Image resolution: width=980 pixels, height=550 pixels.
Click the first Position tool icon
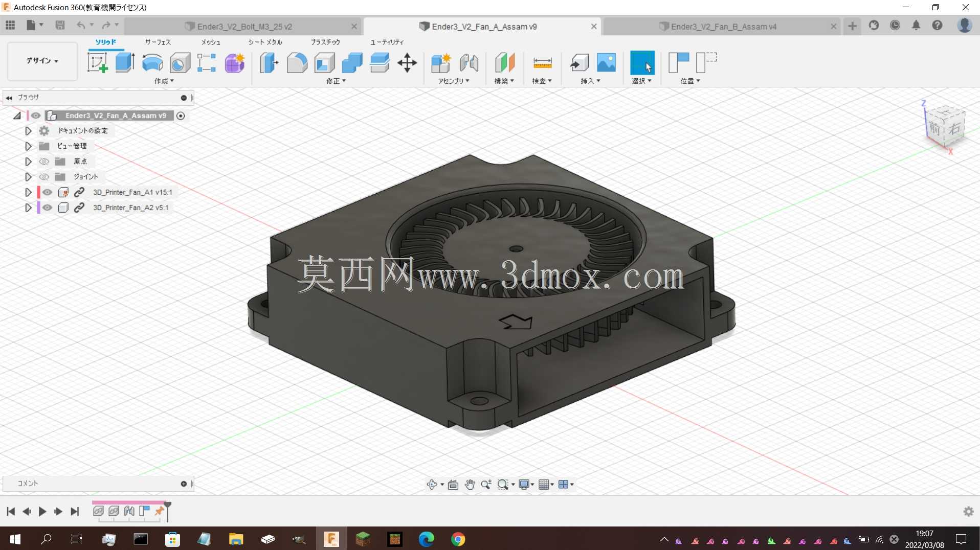click(x=679, y=63)
